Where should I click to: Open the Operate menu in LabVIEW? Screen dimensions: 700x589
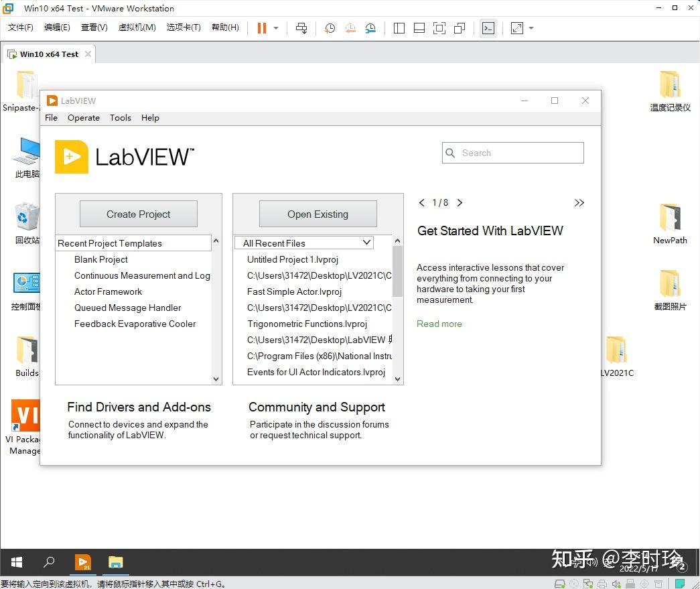point(84,117)
